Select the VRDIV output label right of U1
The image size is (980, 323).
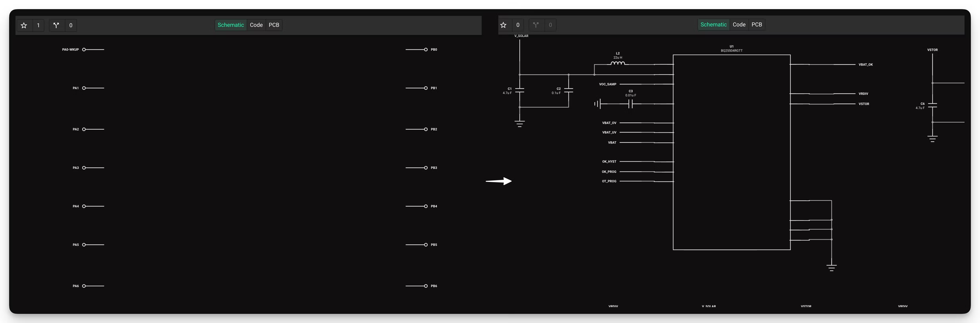[863, 94]
